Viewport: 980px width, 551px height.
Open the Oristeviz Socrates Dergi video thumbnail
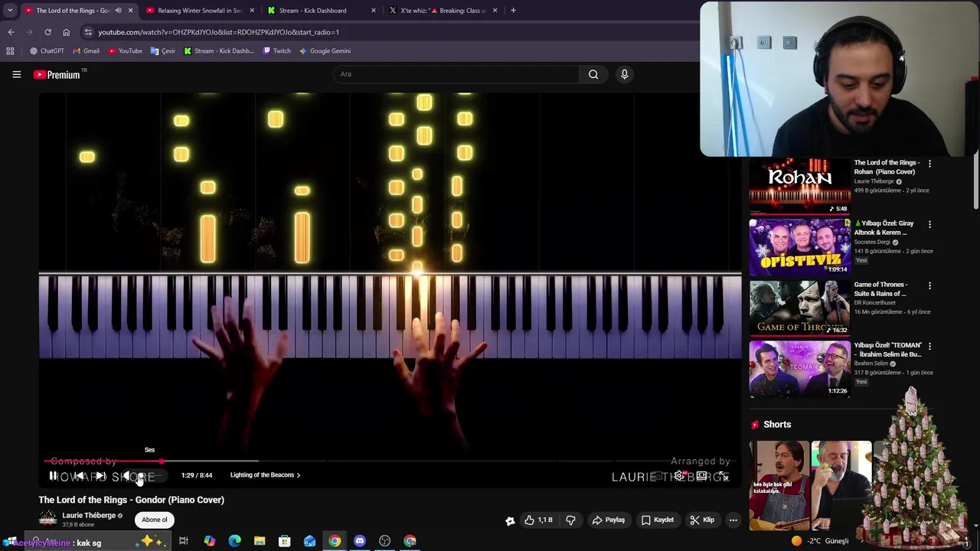coord(799,246)
